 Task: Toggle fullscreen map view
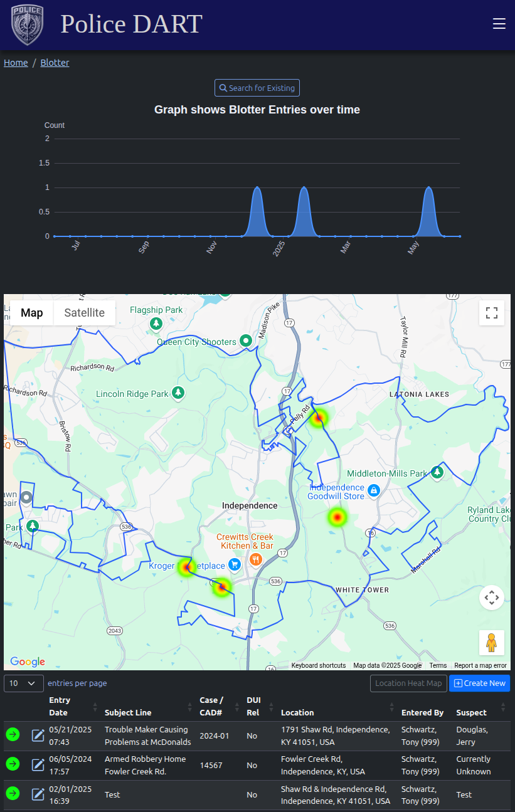491,313
